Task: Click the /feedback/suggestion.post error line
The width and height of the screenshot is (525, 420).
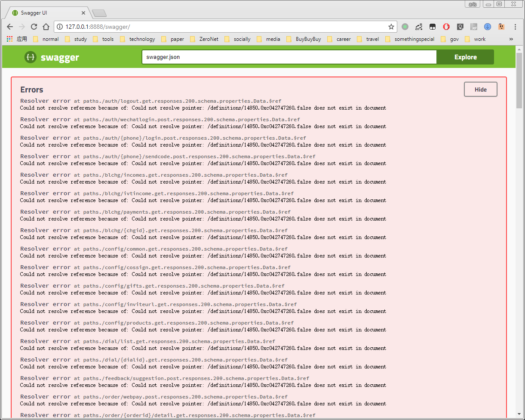Action: 165,378
